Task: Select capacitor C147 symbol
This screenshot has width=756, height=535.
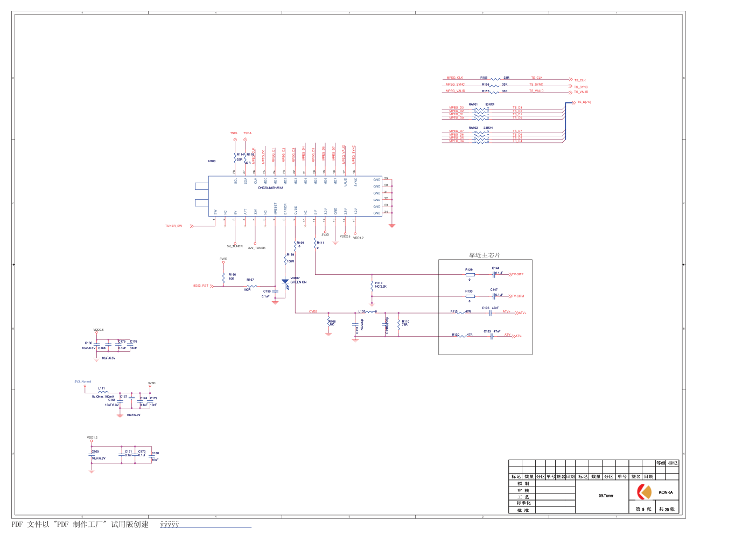Action: click(x=494, y=296)
